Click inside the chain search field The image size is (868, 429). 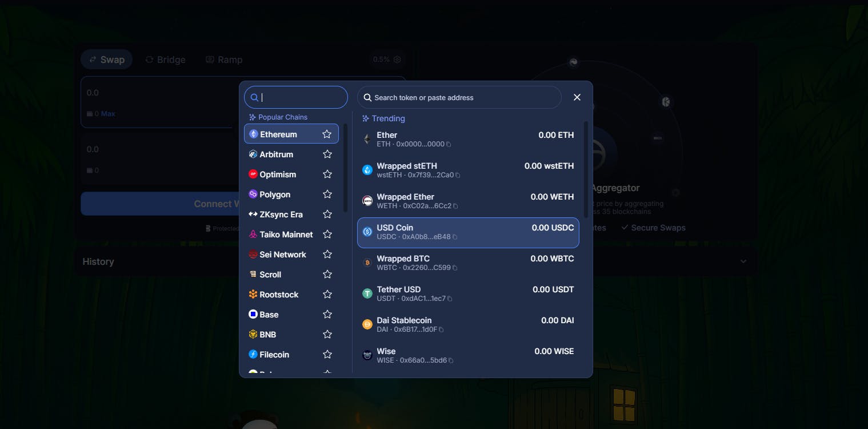pyautogui.click(x=296, y=97)
